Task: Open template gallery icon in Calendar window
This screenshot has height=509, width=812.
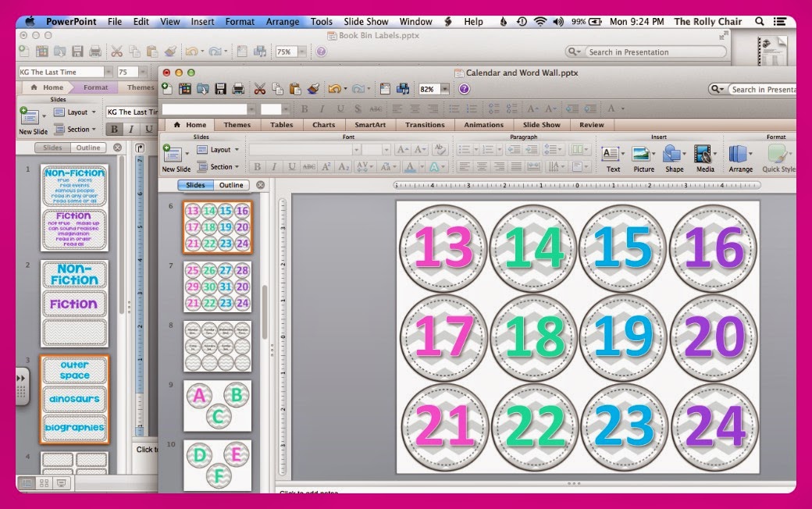Action: [x=185, y=89]
